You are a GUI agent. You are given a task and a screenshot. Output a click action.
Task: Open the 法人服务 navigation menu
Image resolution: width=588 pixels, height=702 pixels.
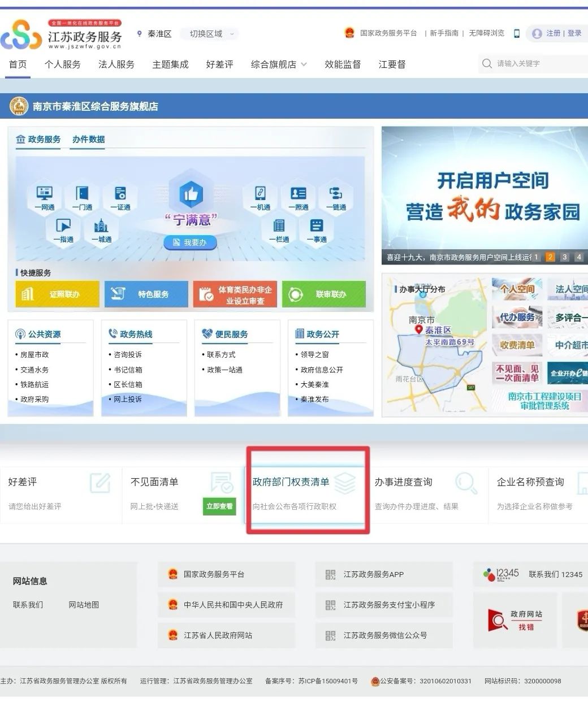(x=116, y=64)
